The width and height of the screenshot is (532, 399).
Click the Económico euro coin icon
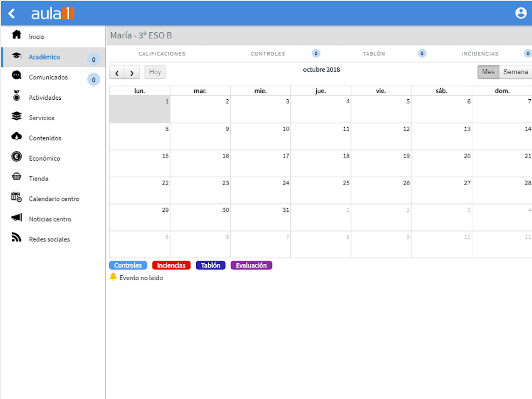[16, 157]
